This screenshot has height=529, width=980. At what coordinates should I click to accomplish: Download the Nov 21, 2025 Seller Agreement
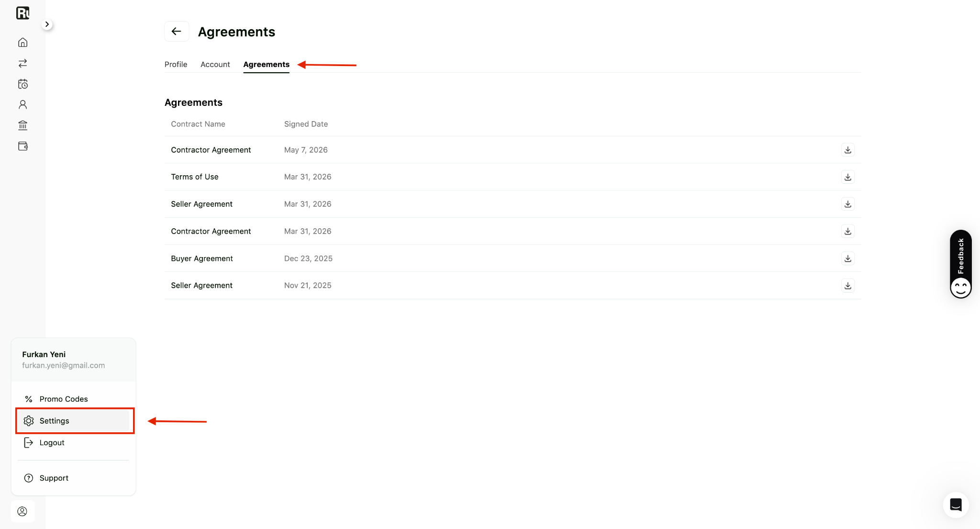point(847,286)
